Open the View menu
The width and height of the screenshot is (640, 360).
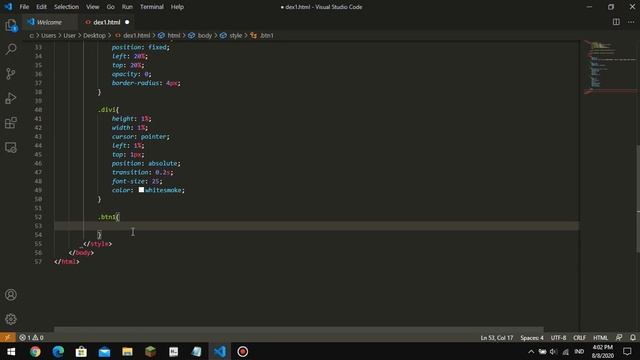click(93, 7)
